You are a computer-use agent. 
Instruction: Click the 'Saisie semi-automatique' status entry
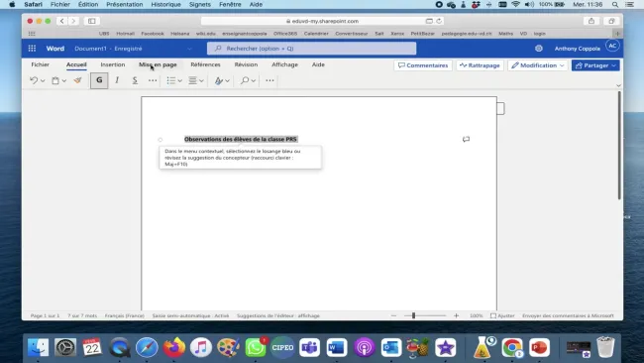(x=190, y=315)
